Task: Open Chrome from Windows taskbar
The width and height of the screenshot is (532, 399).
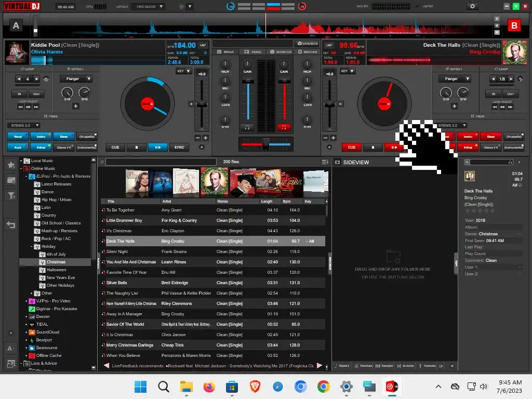Action: pos(323,387)
